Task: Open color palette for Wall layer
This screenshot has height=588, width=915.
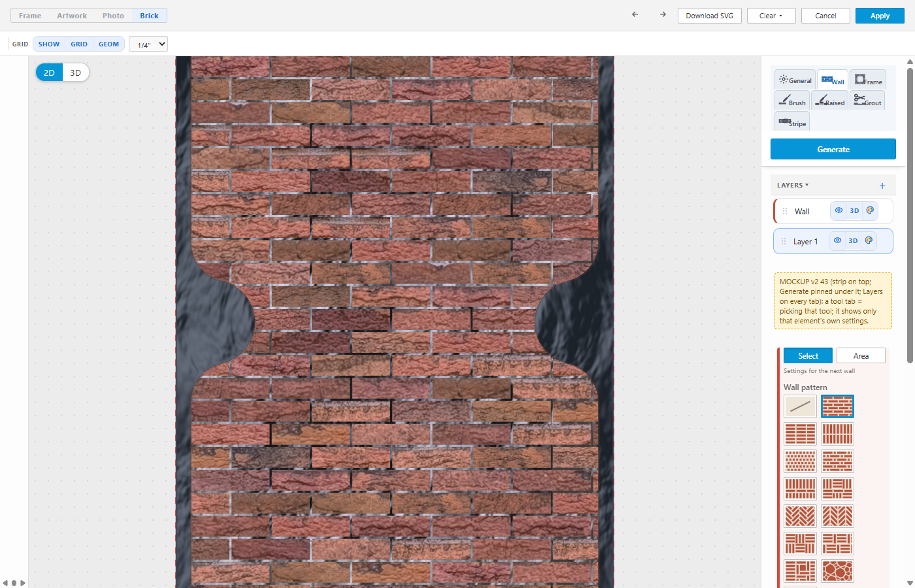Action: (x=870, y=210)
